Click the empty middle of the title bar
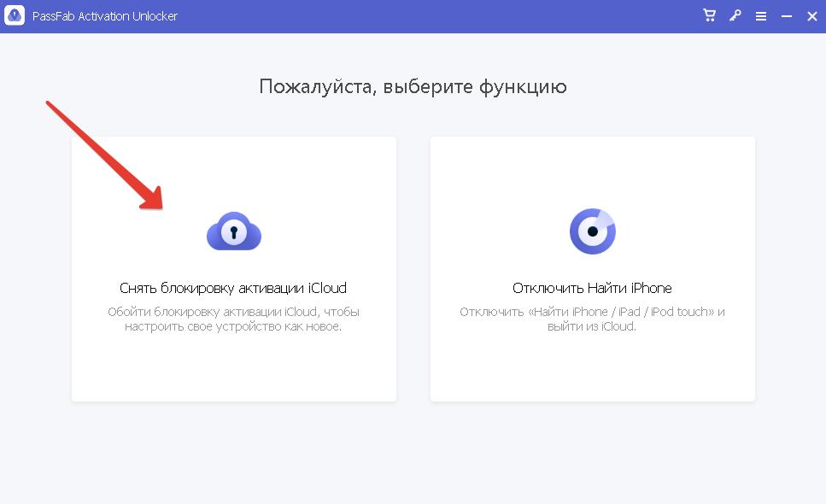Viewport: 826px width, 504px height. click(427, 16)
